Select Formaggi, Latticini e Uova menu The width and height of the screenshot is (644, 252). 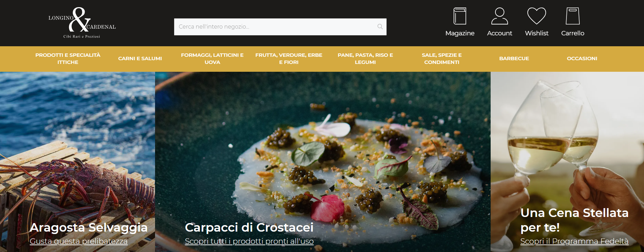(x=212, y=58)
